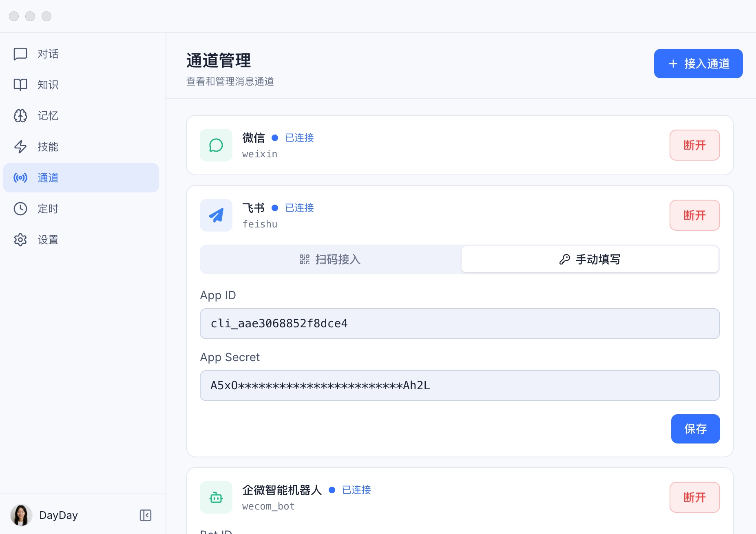
Task: Click the App Secret input field
Action: tap(460, 386)
